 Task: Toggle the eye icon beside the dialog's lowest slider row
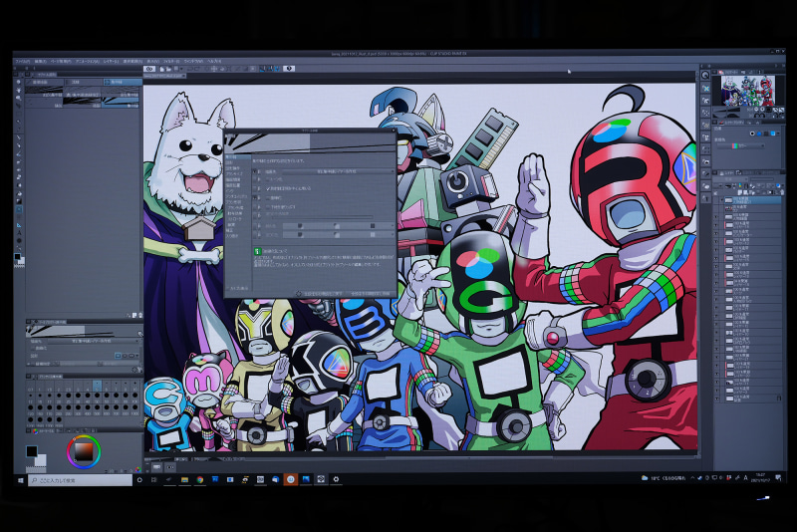[255, 235]
